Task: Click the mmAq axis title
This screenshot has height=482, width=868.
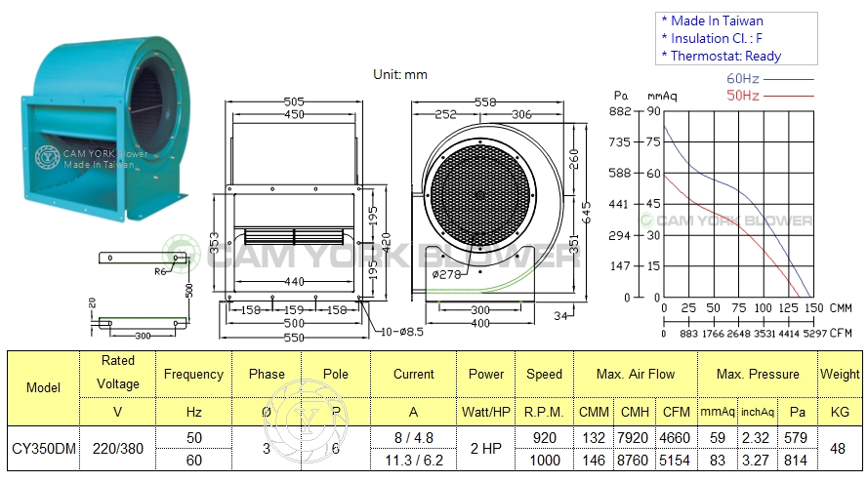Action: click(662, 97)
